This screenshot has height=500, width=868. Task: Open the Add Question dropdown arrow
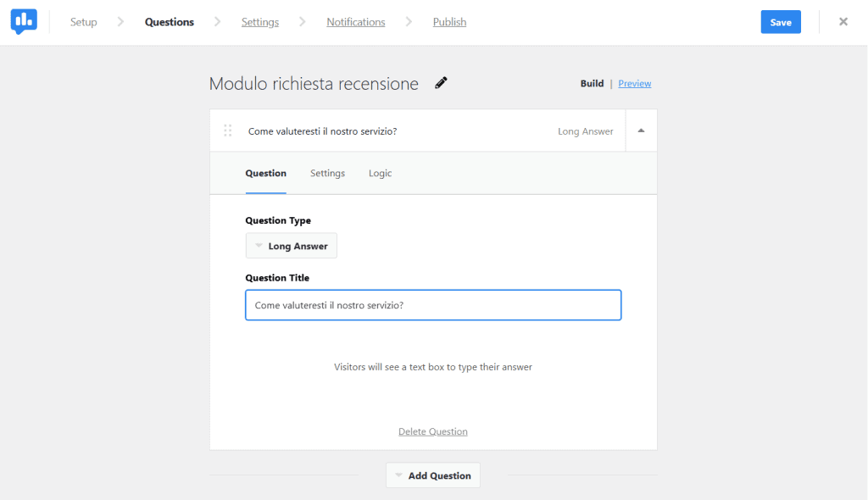[398, 475]
